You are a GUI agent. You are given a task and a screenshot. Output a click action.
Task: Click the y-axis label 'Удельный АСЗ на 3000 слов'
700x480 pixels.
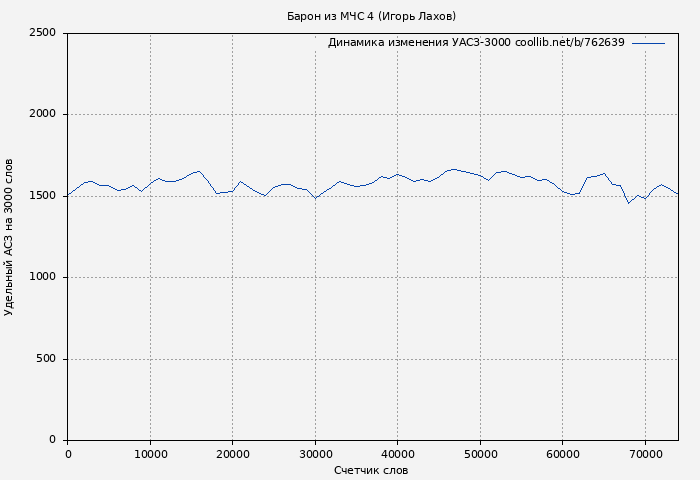[x=10, y=237]
